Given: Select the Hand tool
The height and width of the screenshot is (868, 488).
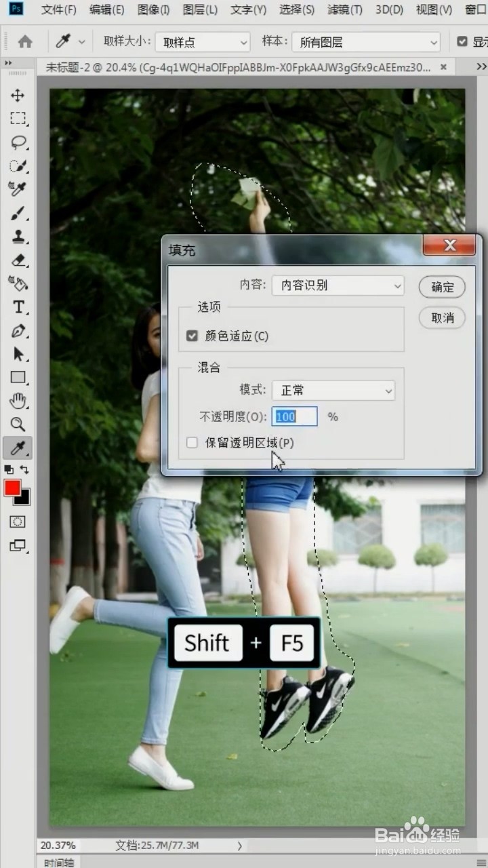Looking at the screenshot, I should coord(18,401).
